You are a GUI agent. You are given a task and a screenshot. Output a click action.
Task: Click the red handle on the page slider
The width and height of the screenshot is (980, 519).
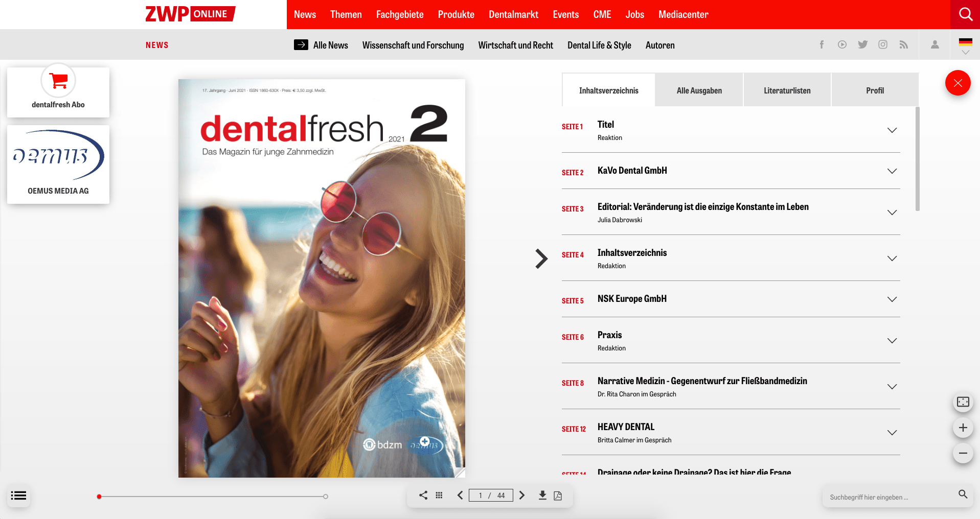pyautogui.click(x=99, y=497)
